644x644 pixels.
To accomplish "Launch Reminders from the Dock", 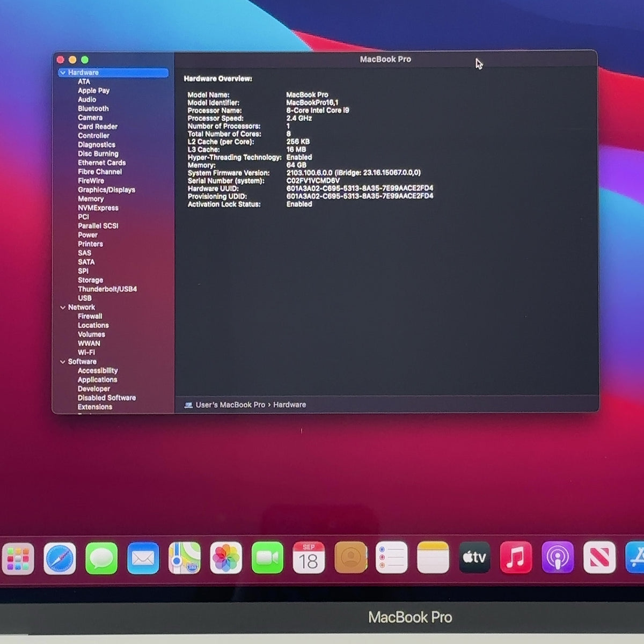I will click(x=392, y=558).
